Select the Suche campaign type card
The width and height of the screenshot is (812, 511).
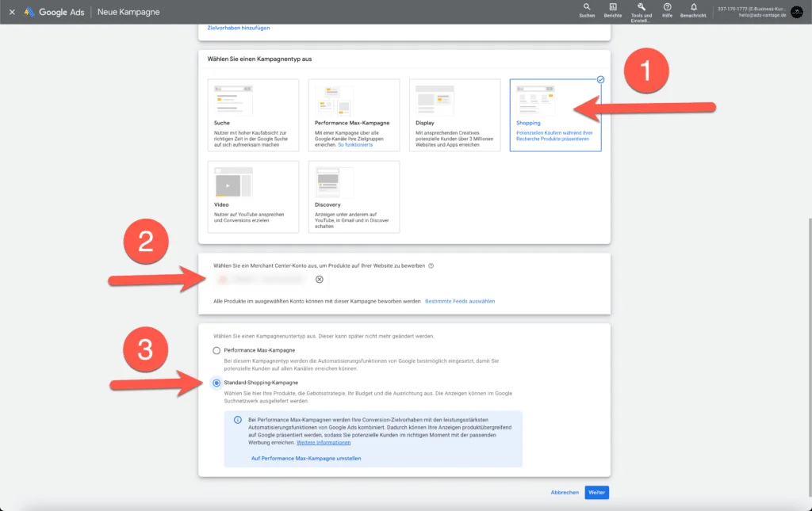[x=253, y=115]
